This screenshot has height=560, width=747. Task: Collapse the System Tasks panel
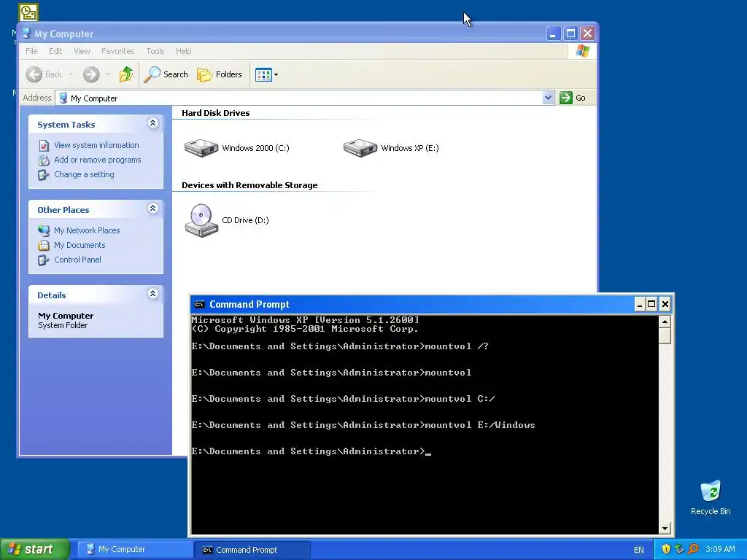[x=152, y=123]
